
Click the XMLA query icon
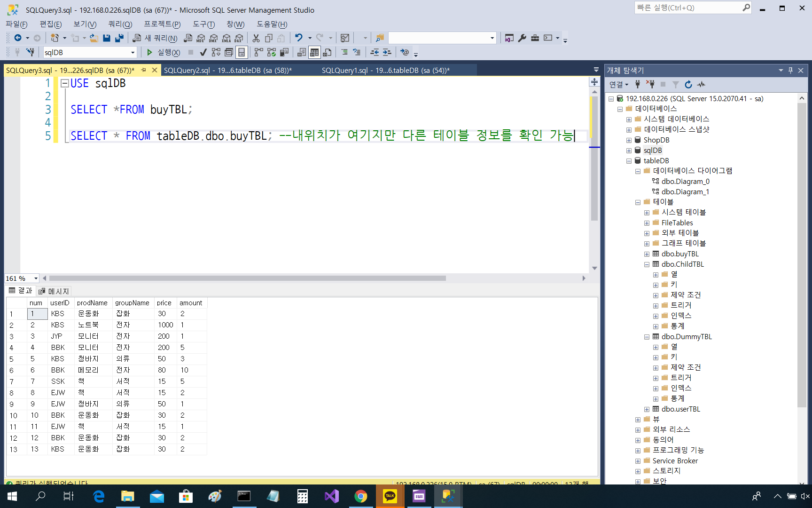point(226,38)
